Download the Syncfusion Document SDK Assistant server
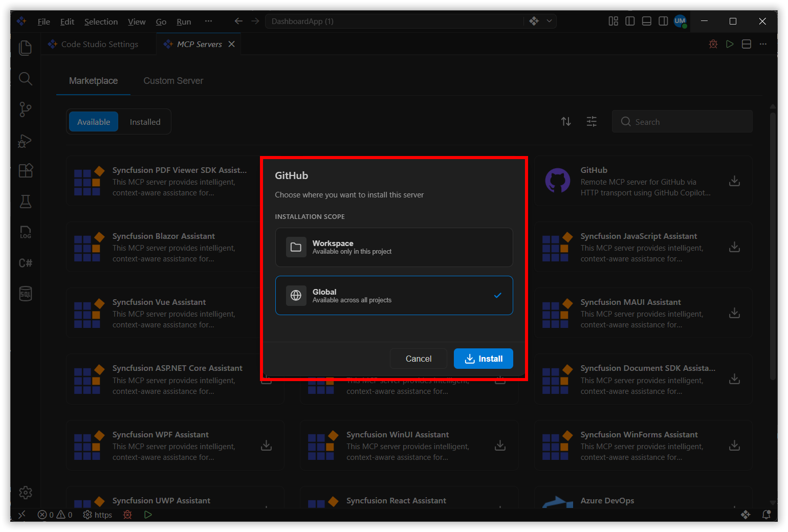The image size is (788, 532). (735, 379)
